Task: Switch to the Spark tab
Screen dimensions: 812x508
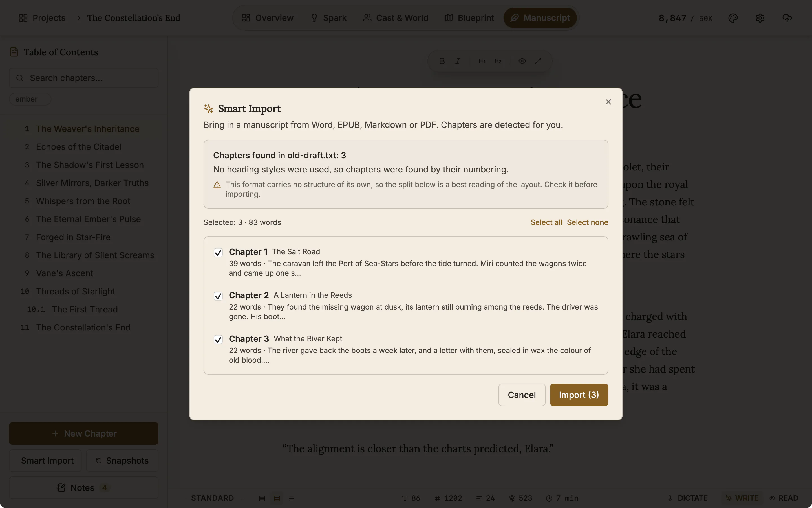Action: tap(329, 18)
